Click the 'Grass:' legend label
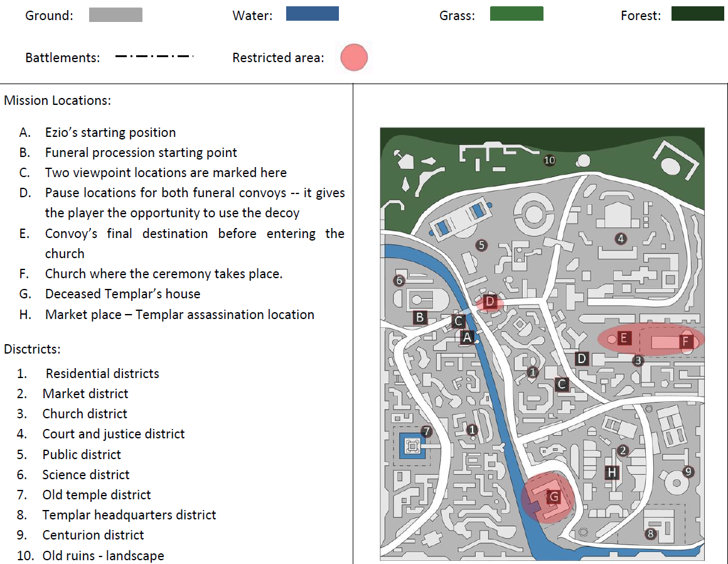 tap(458, 16)
